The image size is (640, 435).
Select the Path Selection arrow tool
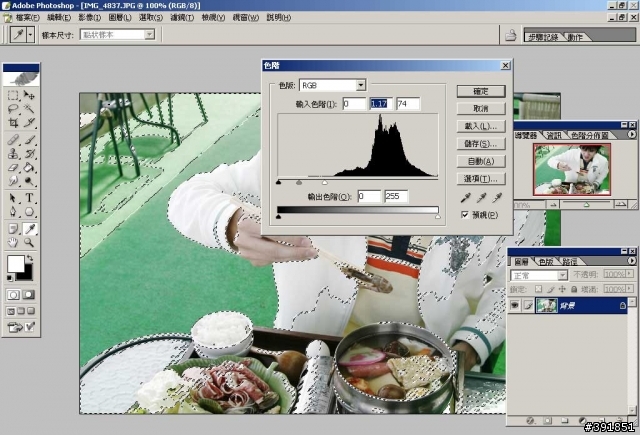[x=13, y=198]
